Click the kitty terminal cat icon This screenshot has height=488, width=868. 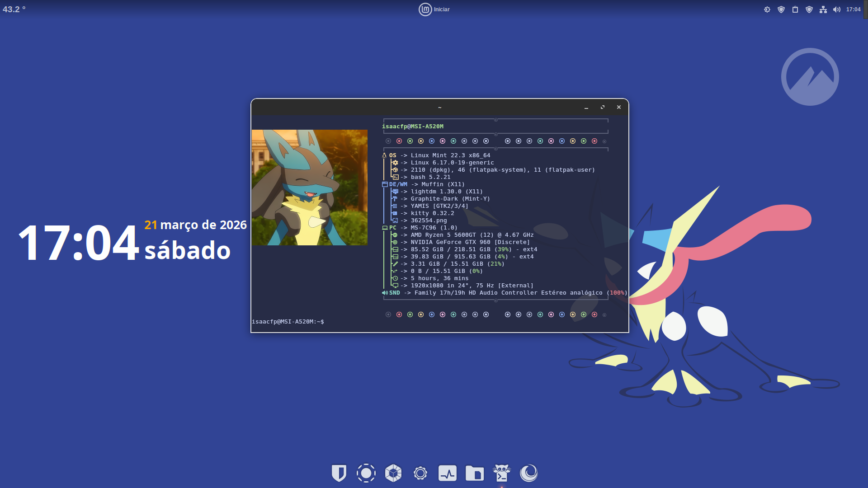pyautogui.click(x=502, y=473)
